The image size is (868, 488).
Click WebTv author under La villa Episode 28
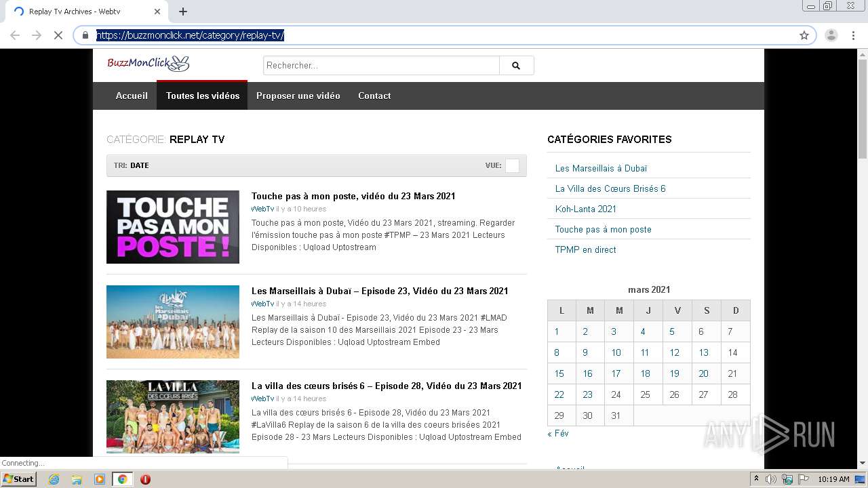point(262,399)
